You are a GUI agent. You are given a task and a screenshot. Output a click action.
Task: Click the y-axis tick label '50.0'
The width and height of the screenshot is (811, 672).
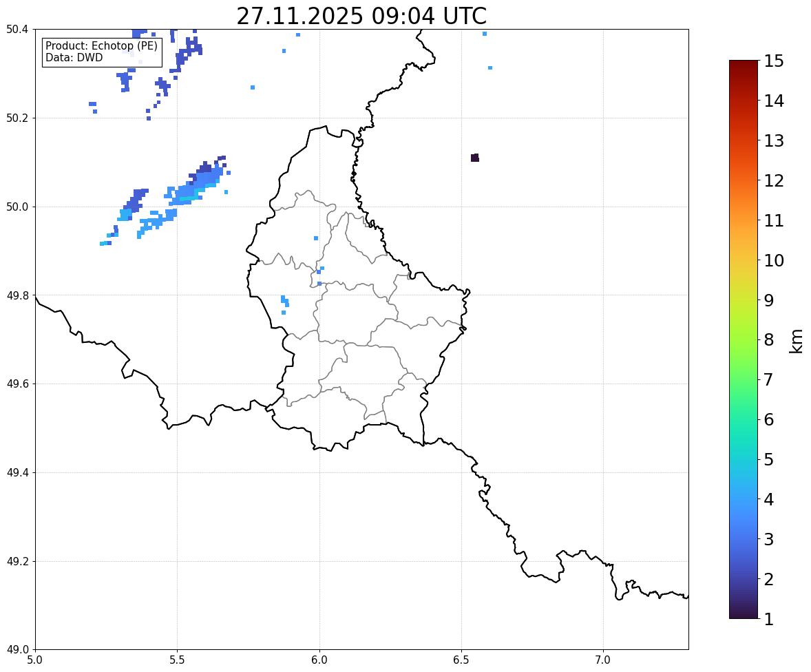click(17, 207)
